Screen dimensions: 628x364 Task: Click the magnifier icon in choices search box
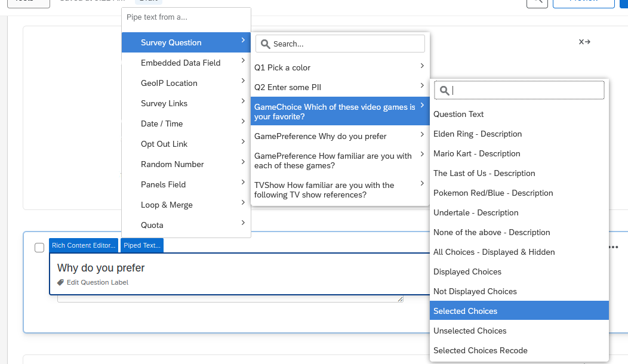[445, 90]
